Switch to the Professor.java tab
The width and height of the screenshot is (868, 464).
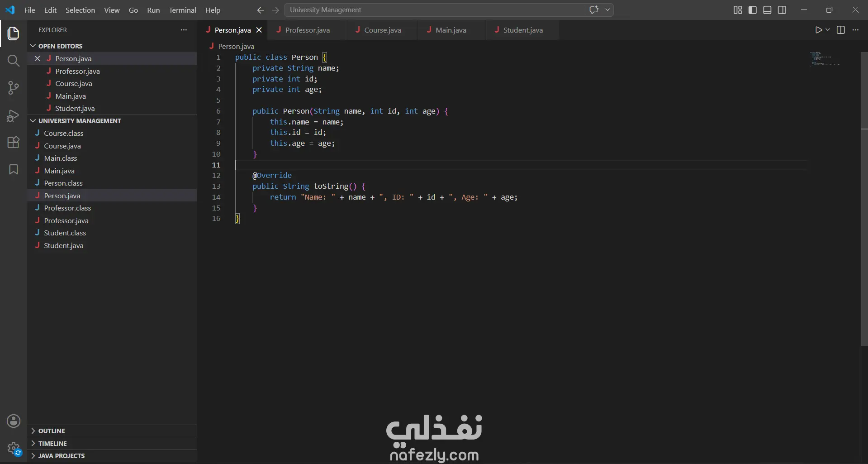307,30
